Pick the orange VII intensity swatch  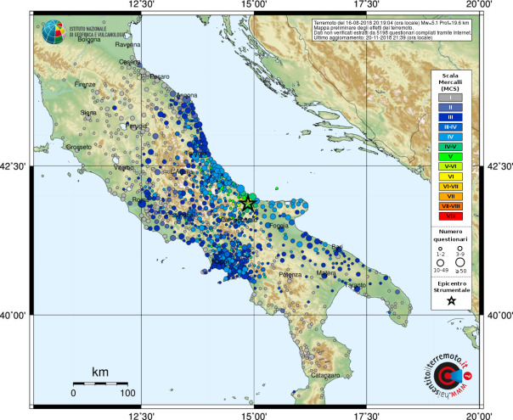coord(449,196)
